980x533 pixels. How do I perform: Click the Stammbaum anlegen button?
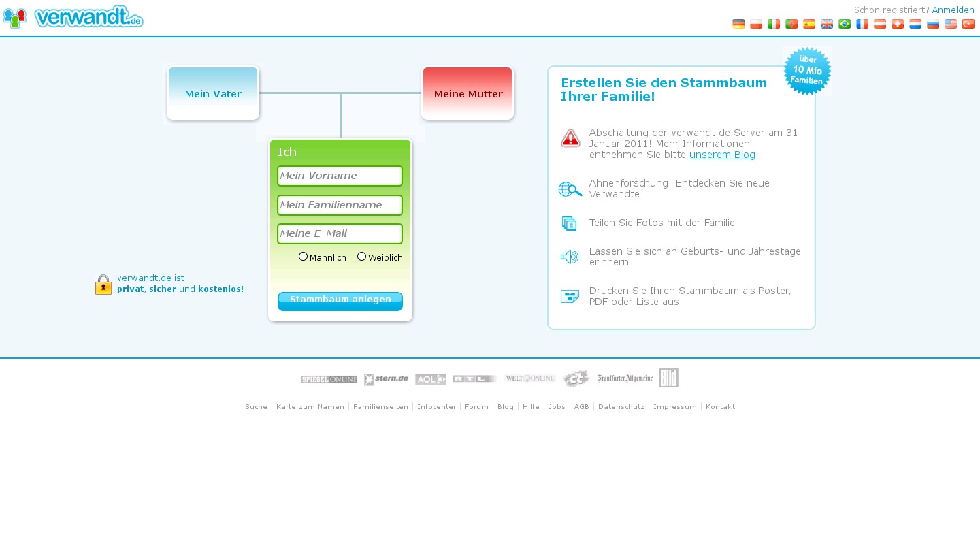click(340, 301)
